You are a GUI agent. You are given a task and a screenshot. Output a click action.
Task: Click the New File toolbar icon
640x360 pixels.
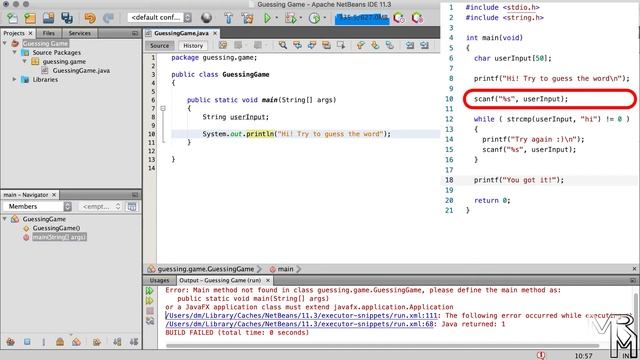coord(12,18)
